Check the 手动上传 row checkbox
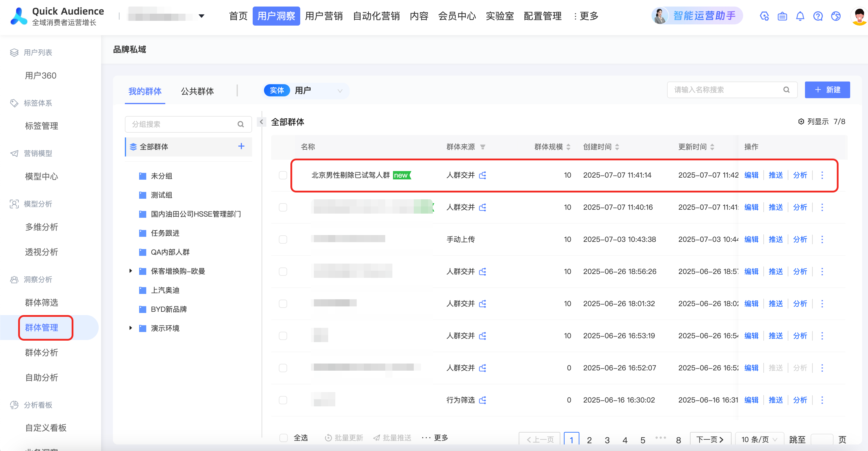The height and width of the screenshot is (451, 868). pyautogui.click(x=283, y=239)
